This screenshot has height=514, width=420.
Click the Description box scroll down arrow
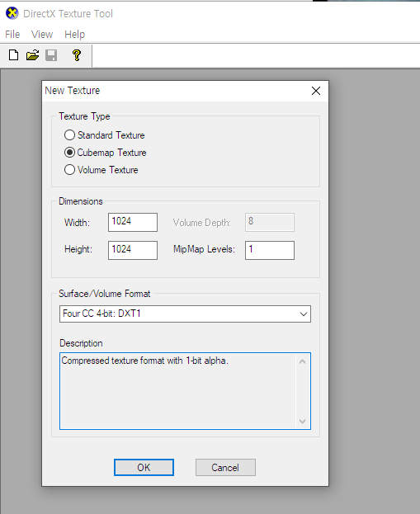(x=302, y=422)
